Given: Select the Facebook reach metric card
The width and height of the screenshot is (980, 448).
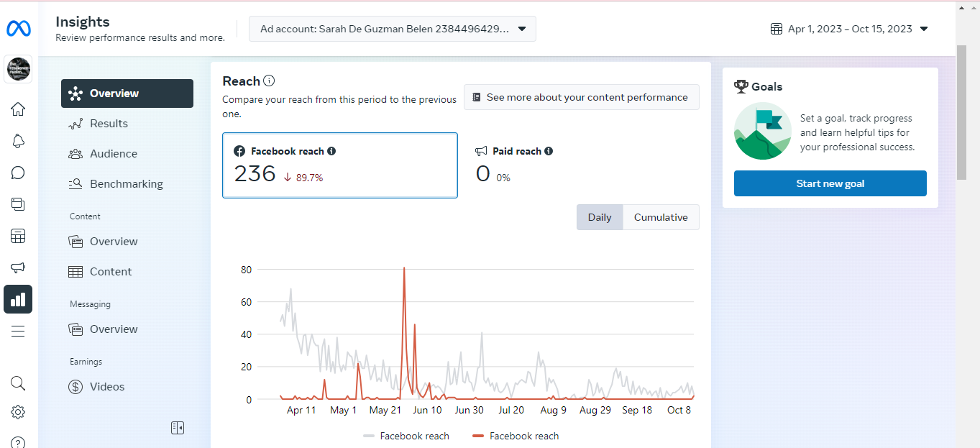Looking at the screenshot, I should point(339,165).
